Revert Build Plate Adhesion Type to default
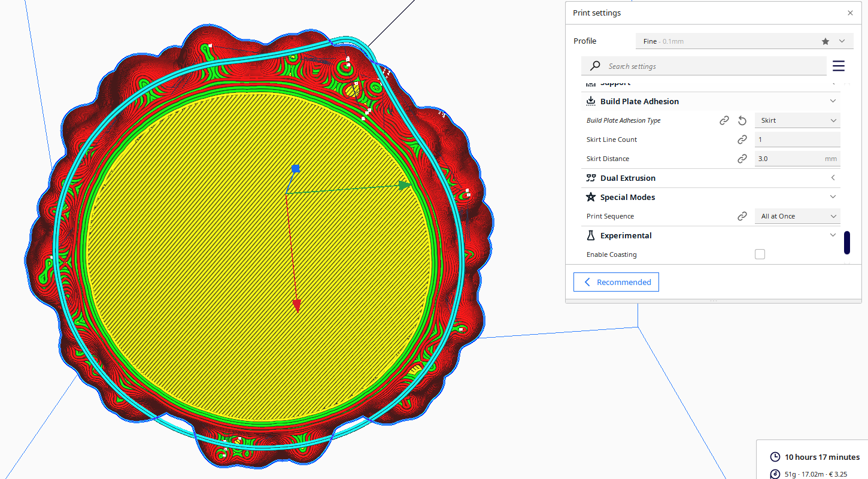 (742, 120)
